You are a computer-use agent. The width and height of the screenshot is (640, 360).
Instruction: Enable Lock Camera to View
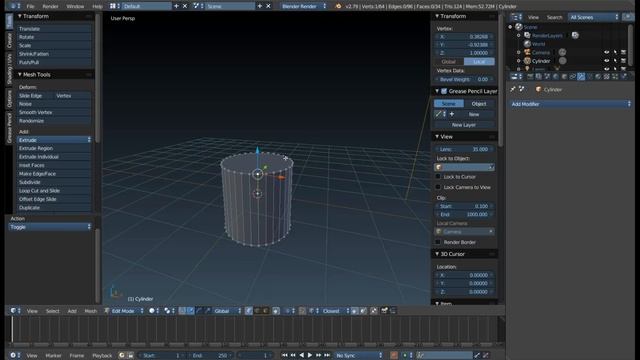[x=438, y=187]
